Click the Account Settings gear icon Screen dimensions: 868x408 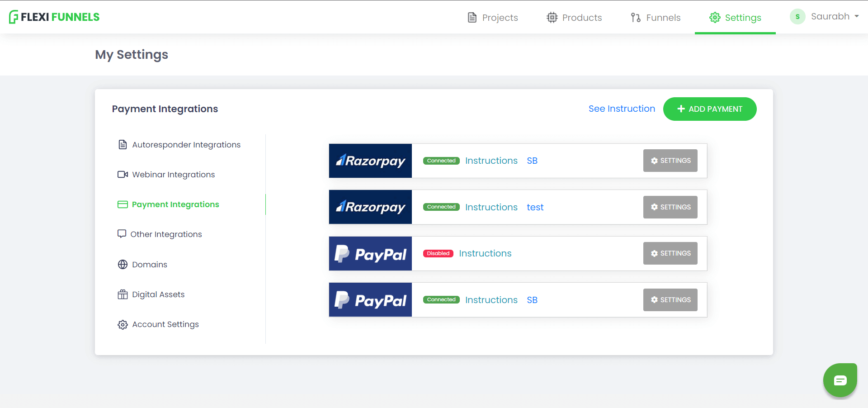(x=123, y=324)
